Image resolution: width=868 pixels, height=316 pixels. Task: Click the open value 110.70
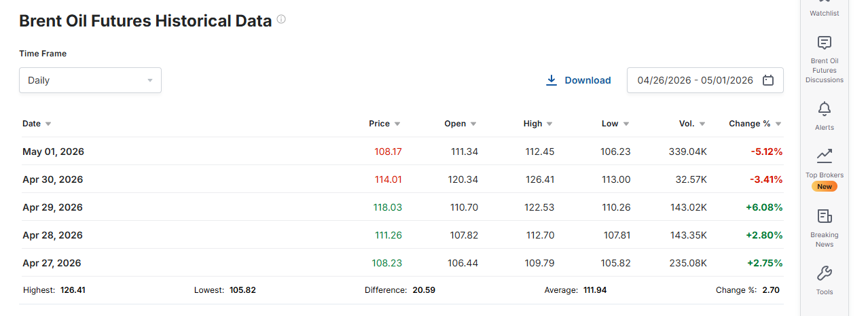coord(464,207)
